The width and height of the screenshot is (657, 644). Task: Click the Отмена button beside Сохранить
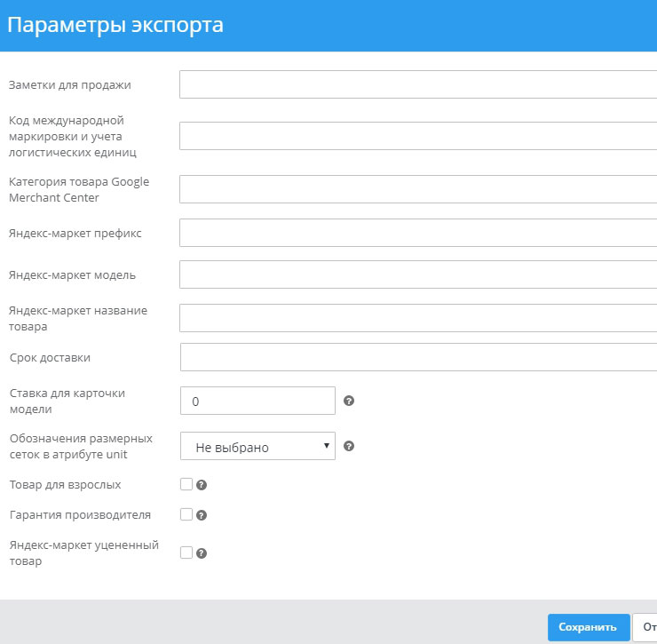[x=645, y=626]
